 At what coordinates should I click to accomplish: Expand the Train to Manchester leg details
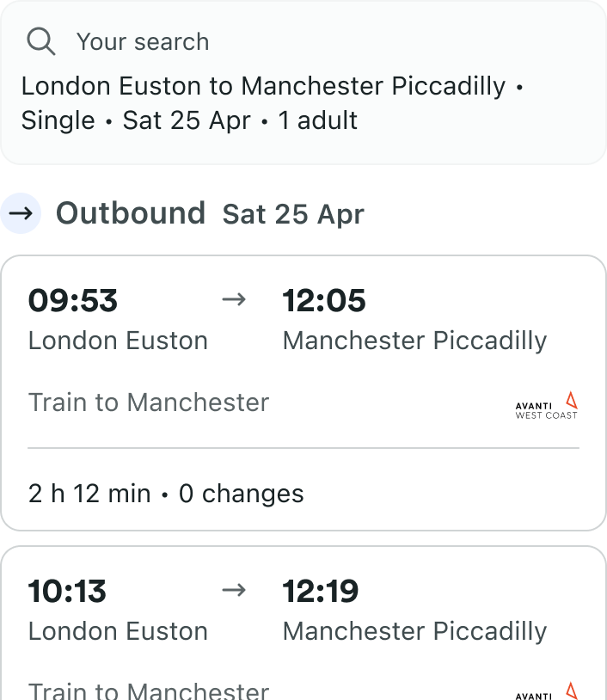[148, 402]
